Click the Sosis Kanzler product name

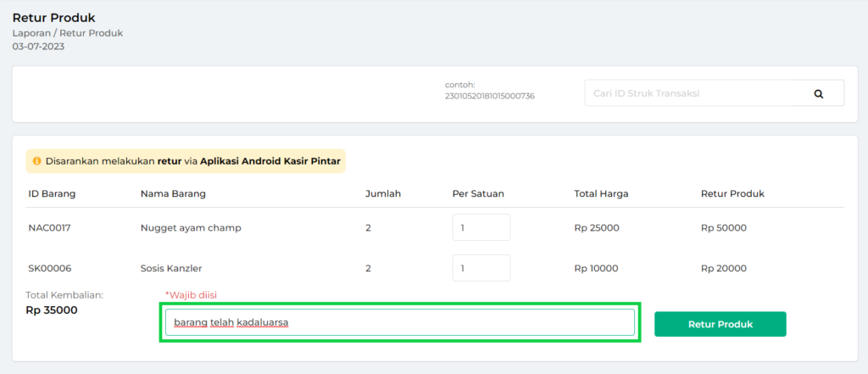[x=171, y=269]
